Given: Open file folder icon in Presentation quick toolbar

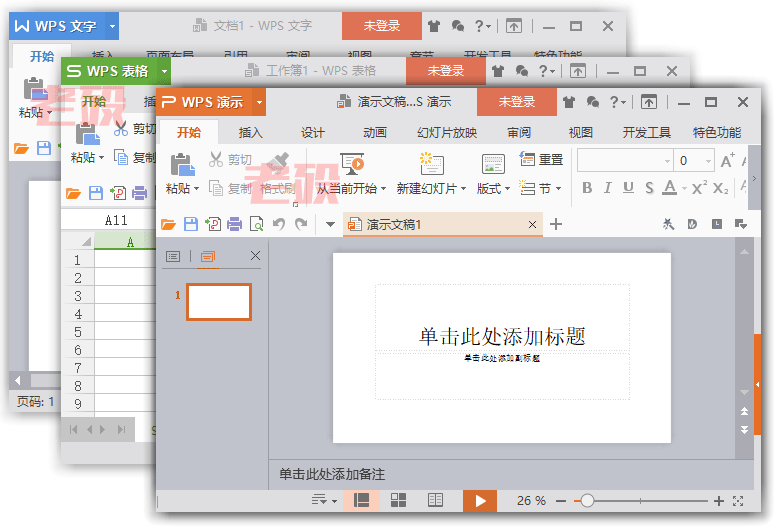Looking at the screenshot, I should pyautogui.click(x=169, y=224).
